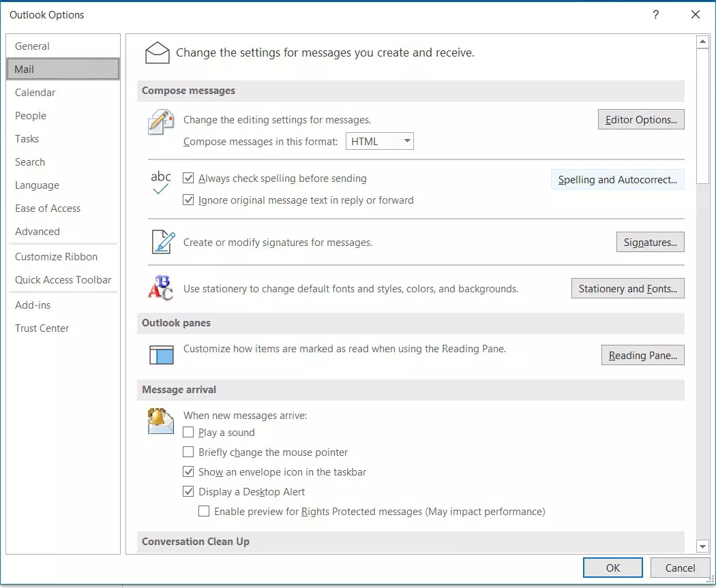Screen dimensions: 716x588
Task: Click the Spelling and Autocorrect button
Action: click(616, 179)
